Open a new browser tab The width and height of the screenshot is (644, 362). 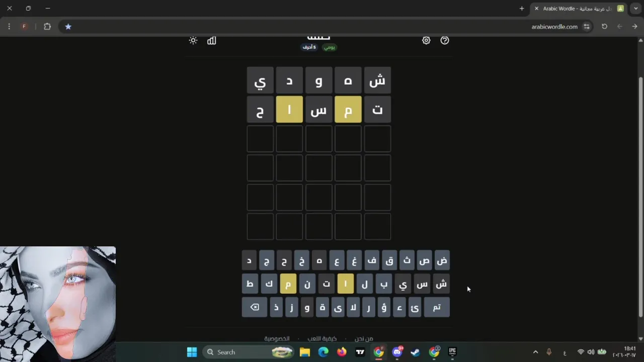(x=522, y=9)
